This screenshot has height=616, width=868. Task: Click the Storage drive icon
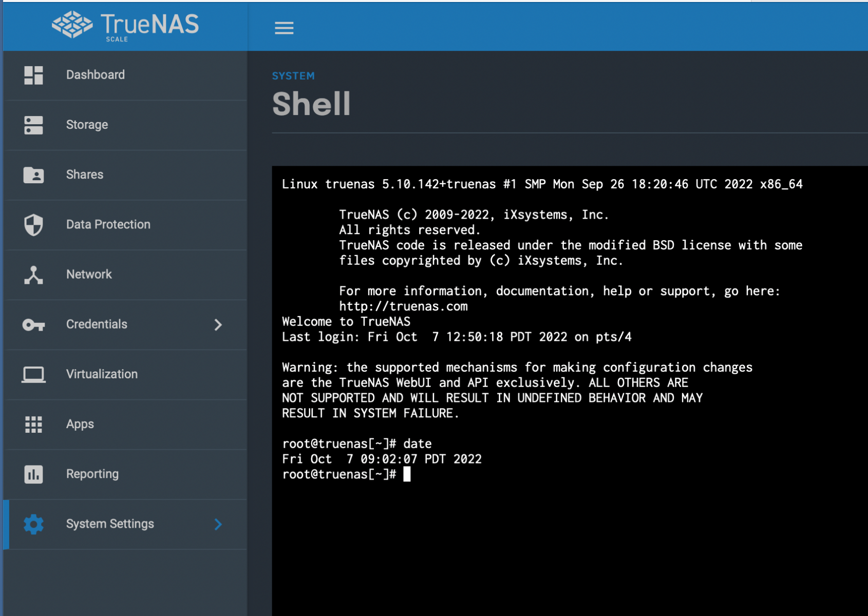point(33,125)
